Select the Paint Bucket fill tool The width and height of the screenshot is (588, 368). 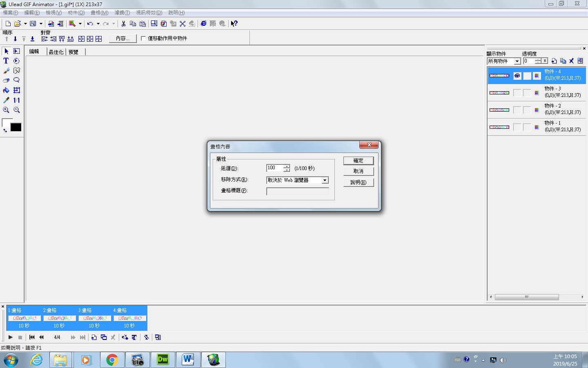coord(6,90)
